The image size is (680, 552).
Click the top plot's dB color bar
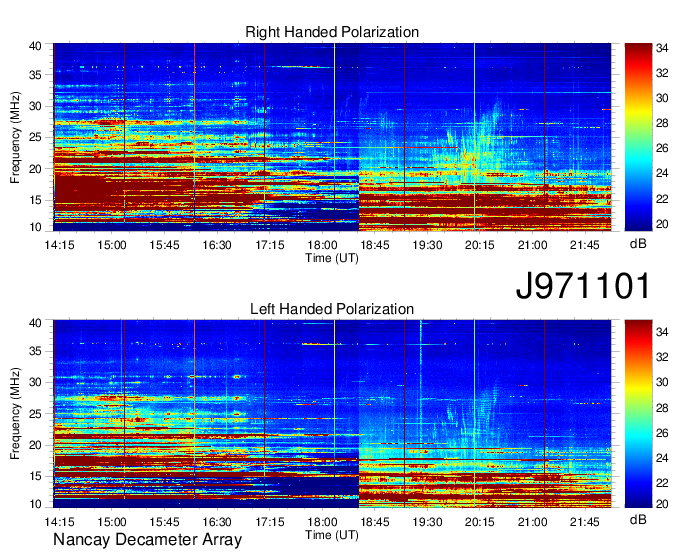(638, 137)
